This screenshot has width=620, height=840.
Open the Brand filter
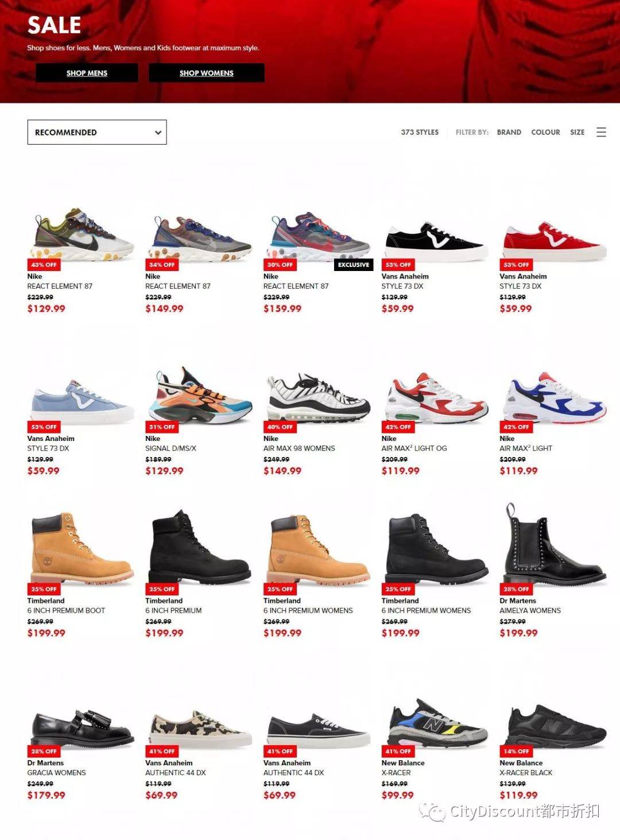pyautogui.click(x=509, y=132)
